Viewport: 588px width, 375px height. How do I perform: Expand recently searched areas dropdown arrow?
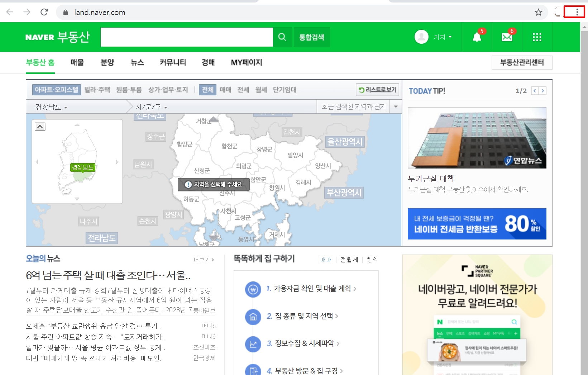tap(396, 106)
